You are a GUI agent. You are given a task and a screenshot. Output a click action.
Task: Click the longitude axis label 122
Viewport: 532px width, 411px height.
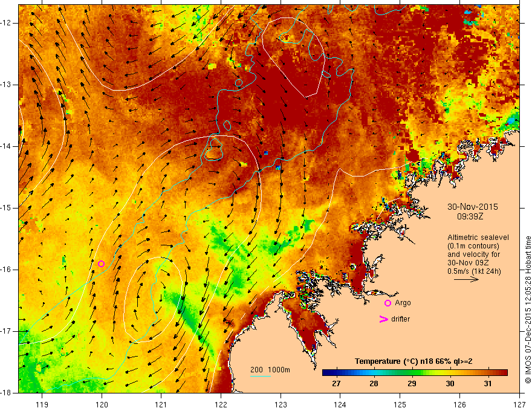tap(221, 404)
